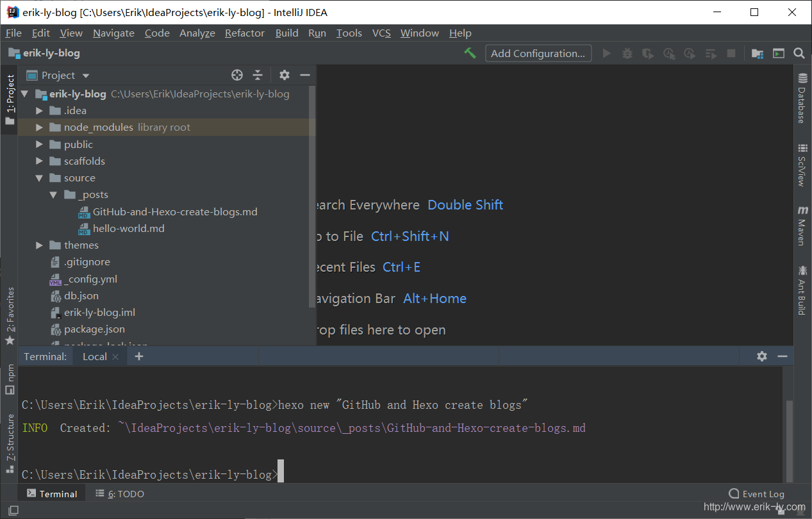Close the Local terminal tab

pyautogui.click(x=115, y=357)
